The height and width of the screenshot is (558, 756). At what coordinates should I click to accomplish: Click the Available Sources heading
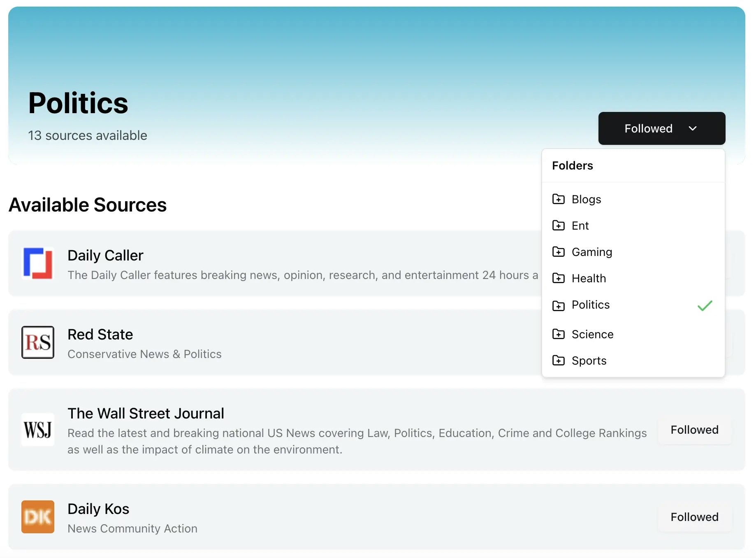click(x=88, y=205)
